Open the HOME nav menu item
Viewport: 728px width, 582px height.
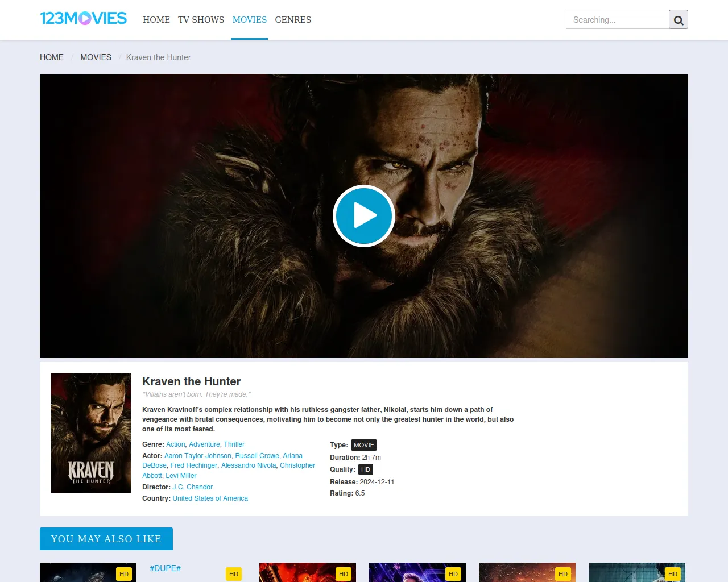(156, 20)
